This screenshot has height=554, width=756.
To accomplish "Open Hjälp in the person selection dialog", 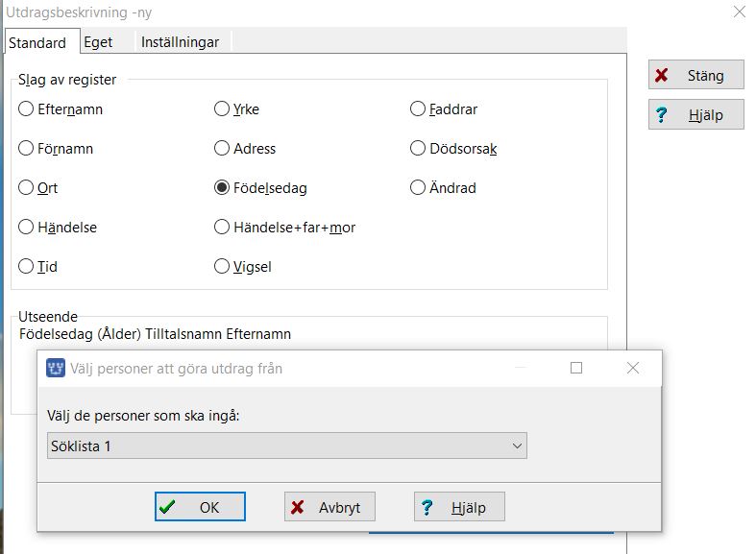I will [x=459, y=507].
